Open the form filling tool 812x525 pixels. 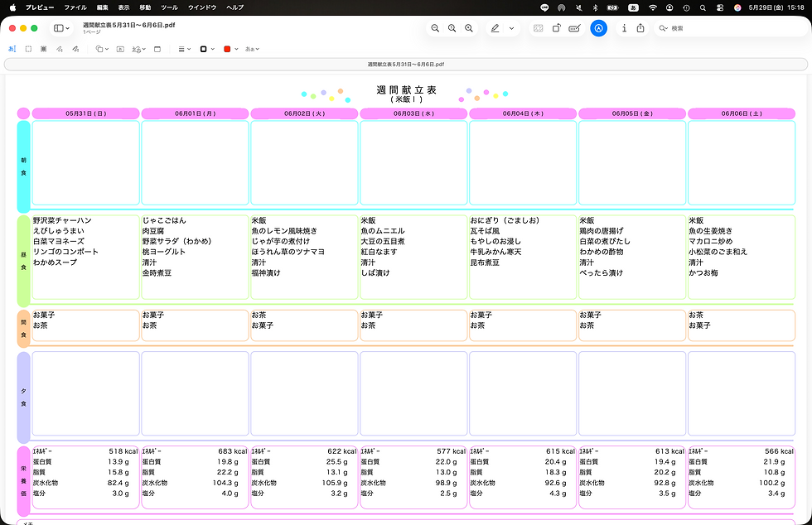(574, 28)
